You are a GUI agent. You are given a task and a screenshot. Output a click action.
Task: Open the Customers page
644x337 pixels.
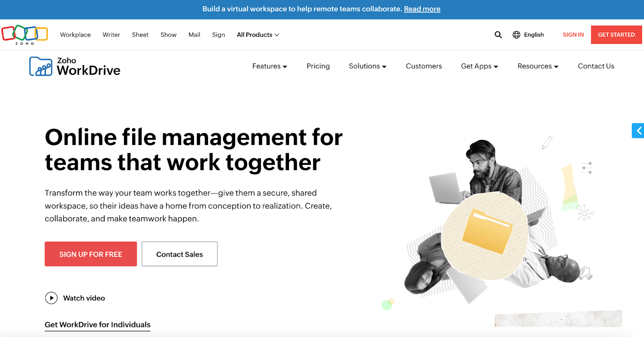424,66
